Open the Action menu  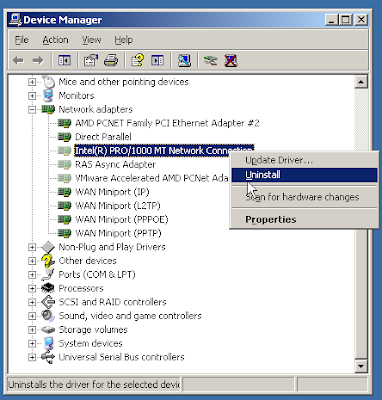click(x=55, y=40)
